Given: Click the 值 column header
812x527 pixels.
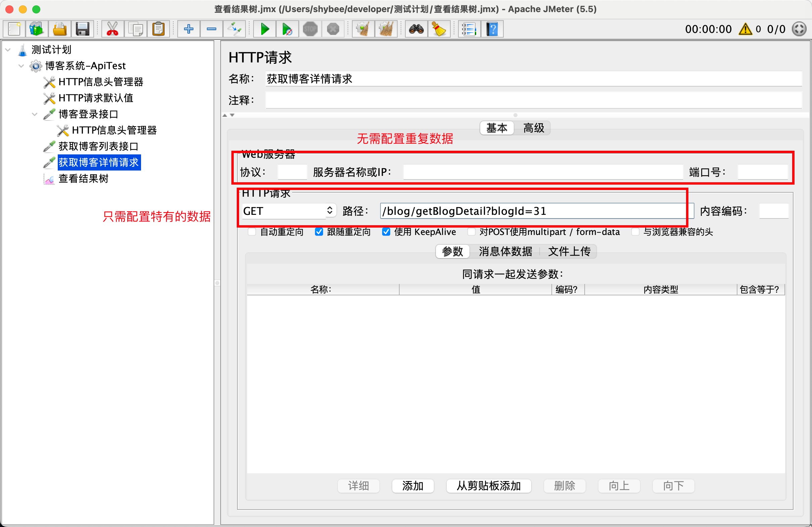Looking at the screenshot, I should [475, 290].
